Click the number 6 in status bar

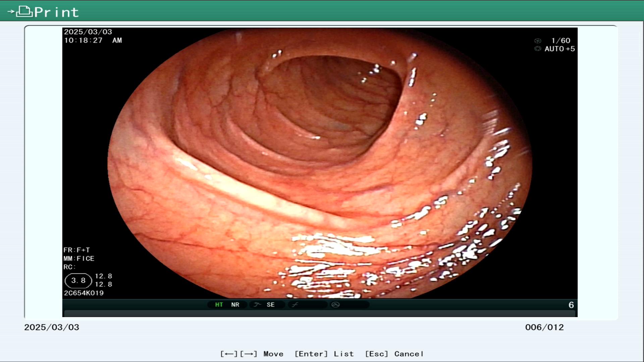571,305
